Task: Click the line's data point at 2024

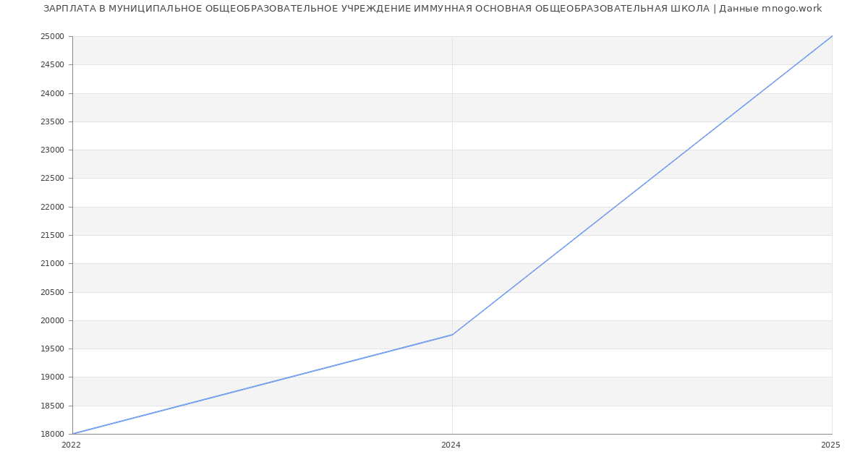Action: click(x=452, y=335)
